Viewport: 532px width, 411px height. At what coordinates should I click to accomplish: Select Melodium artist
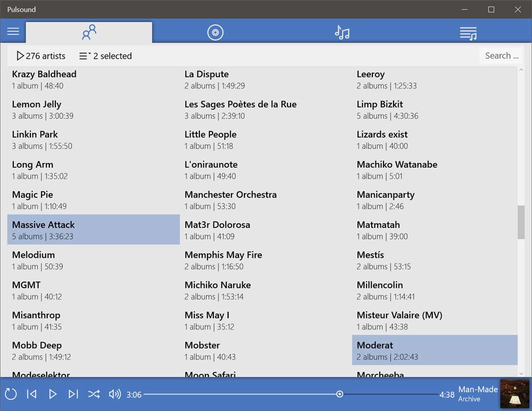(x=93, y=260)
